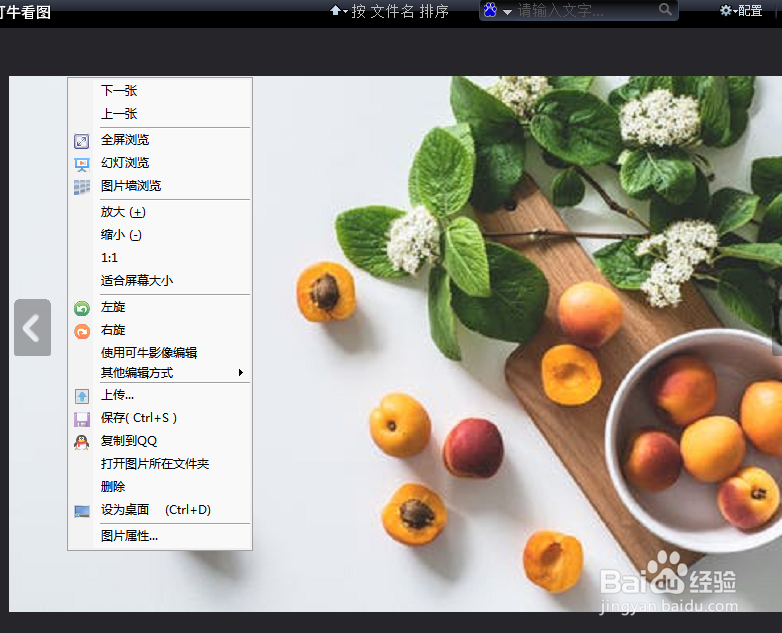
Task: Choose 设为桌面 (Ctrl+D) menu item
Action: 160,510
